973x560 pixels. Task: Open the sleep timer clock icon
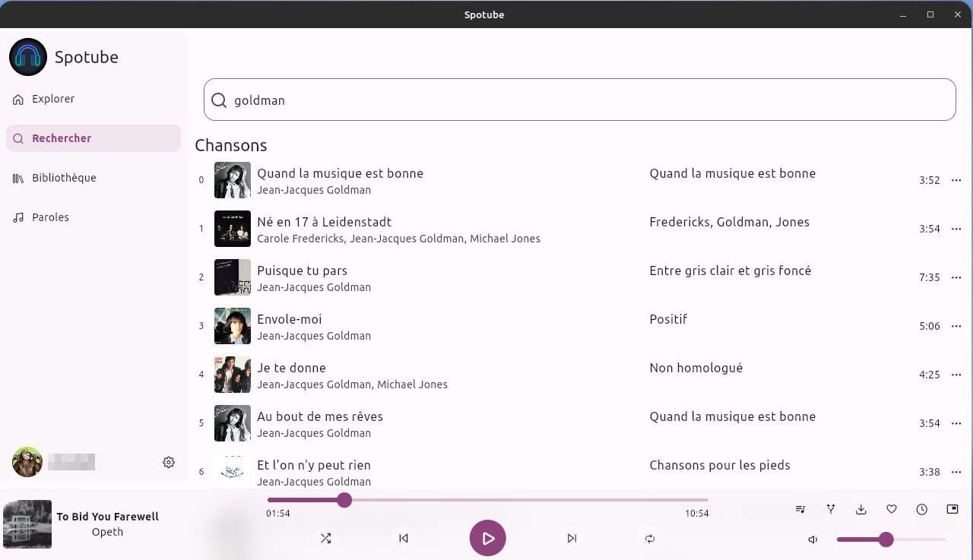point(922,509)
